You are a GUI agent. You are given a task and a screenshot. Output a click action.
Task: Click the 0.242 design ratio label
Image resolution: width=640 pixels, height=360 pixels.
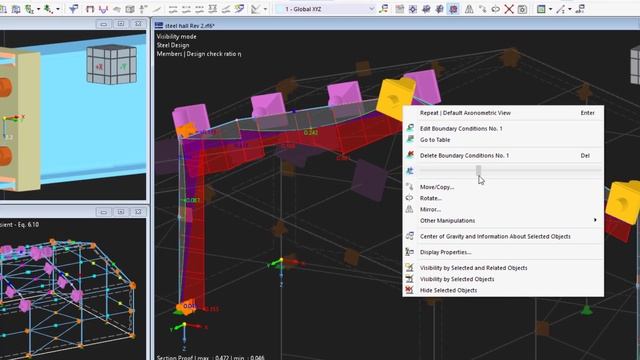[311, 132]
